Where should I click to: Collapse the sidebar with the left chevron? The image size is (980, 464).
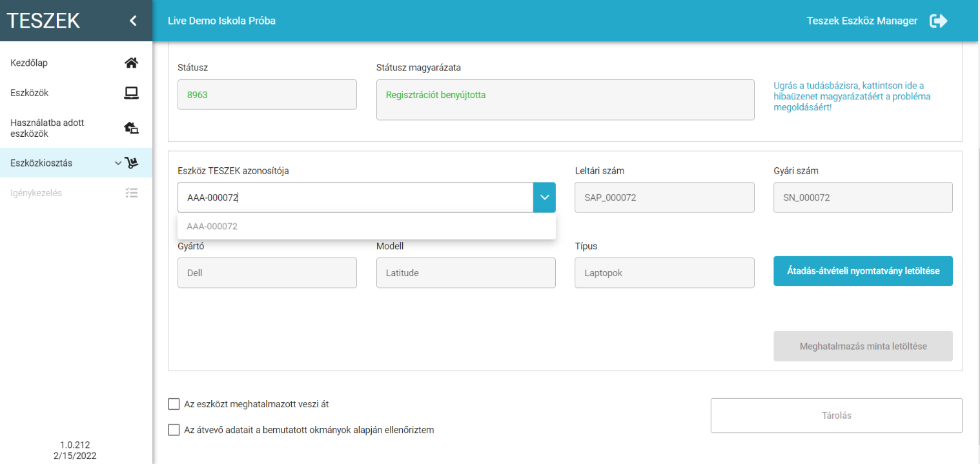coord(133,21)
